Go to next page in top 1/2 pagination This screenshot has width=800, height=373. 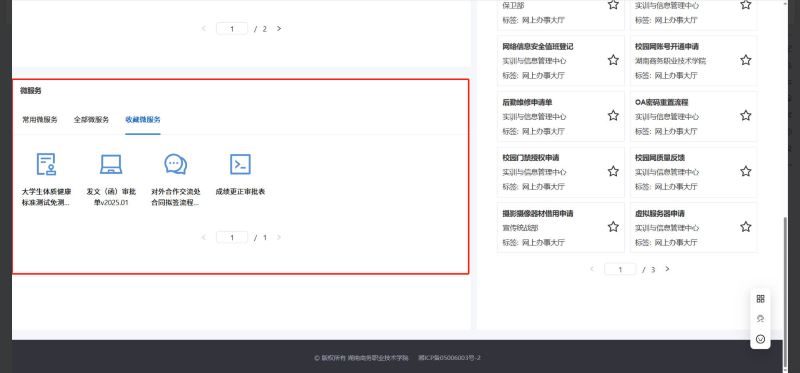pos(279,29)
